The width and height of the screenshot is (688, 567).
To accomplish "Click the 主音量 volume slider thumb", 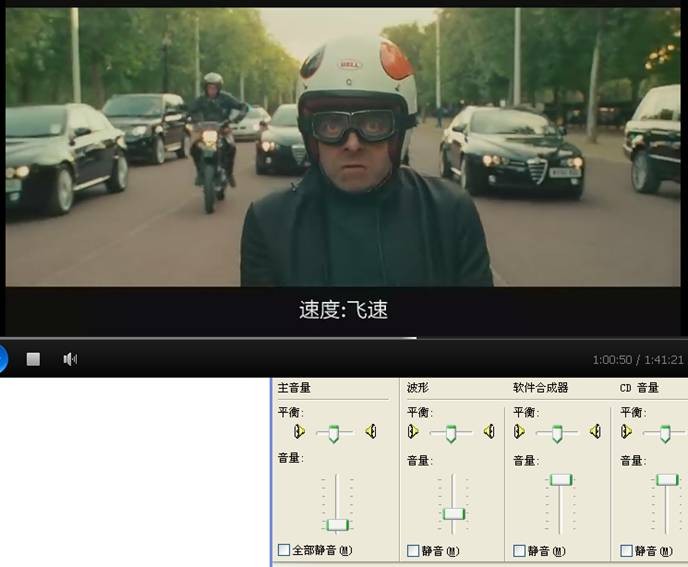I will tap(337, 525).
